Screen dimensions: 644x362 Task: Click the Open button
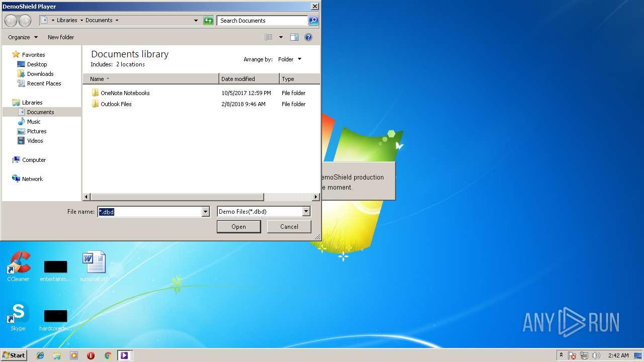click(x=238, y=227)
